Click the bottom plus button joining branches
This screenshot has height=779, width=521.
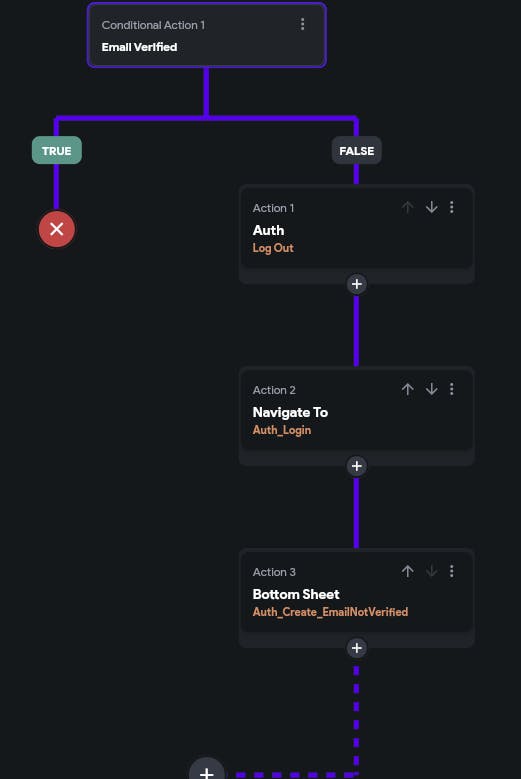click(x=207, y=770)
